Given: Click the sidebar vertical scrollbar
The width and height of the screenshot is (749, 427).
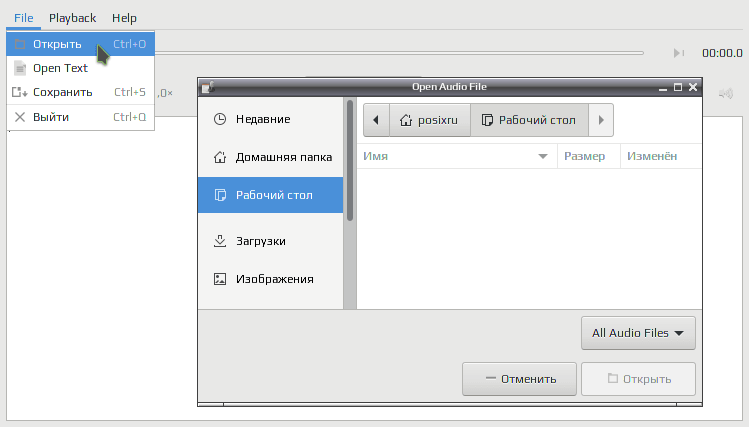Looking at the screenshot, I should tap(350, 160).
